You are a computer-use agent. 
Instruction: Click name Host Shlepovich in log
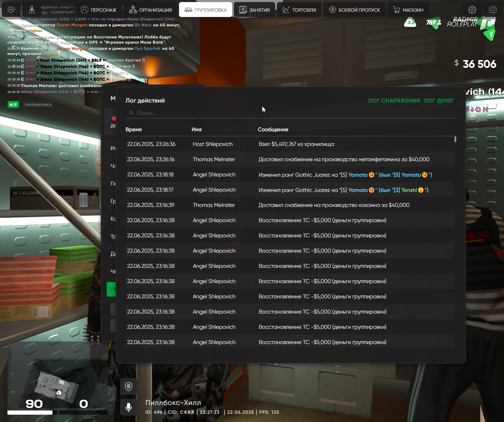212,144
